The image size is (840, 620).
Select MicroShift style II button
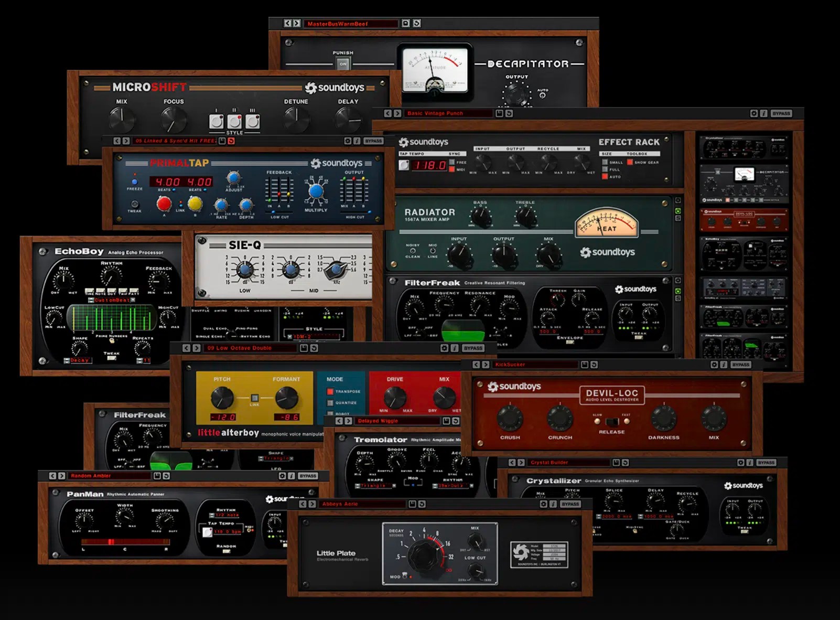pyautogui.click(x=234, y=122)
